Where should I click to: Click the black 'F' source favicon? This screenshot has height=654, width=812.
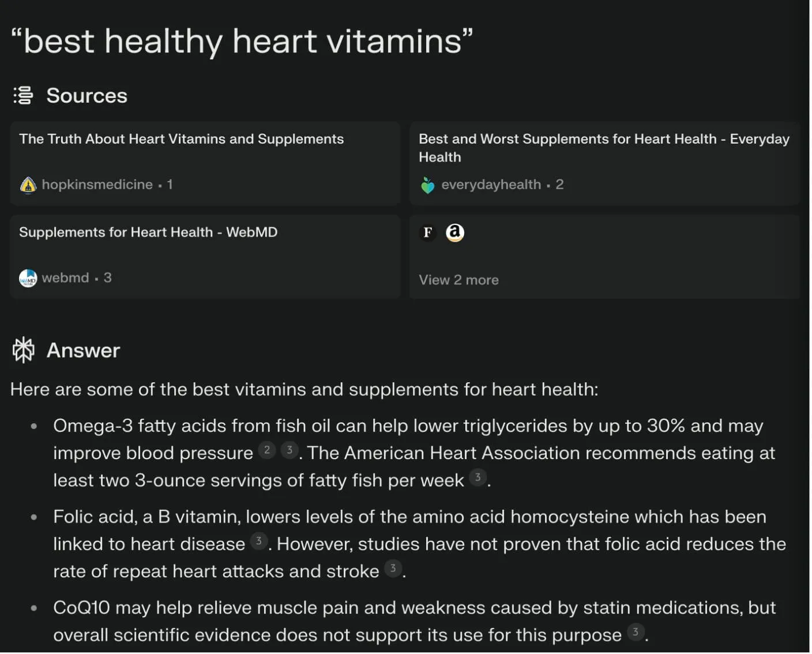click(427, 232)
